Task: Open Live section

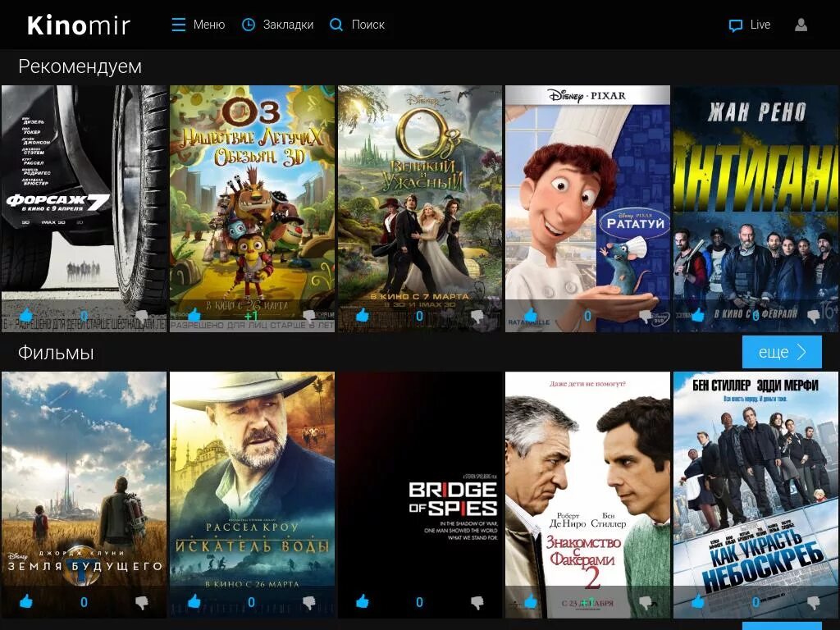Action: tap(760, 25)
